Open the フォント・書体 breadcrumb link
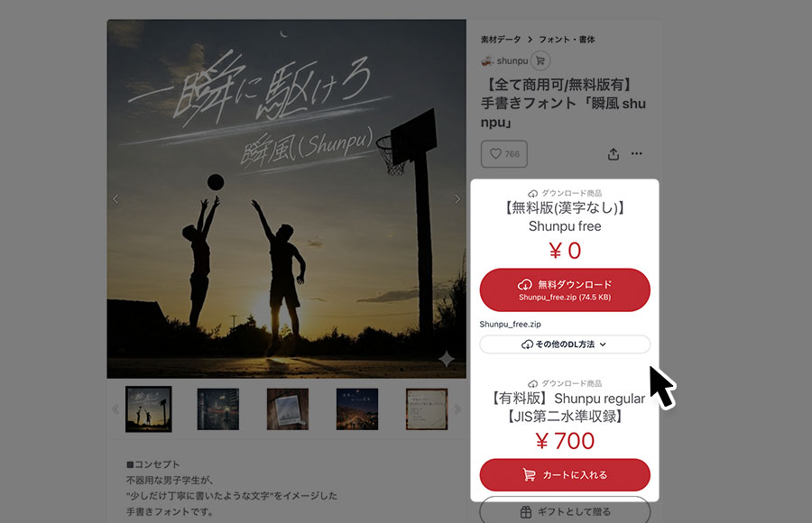Viewport: 812px width, 523px height. pos(567,40)
